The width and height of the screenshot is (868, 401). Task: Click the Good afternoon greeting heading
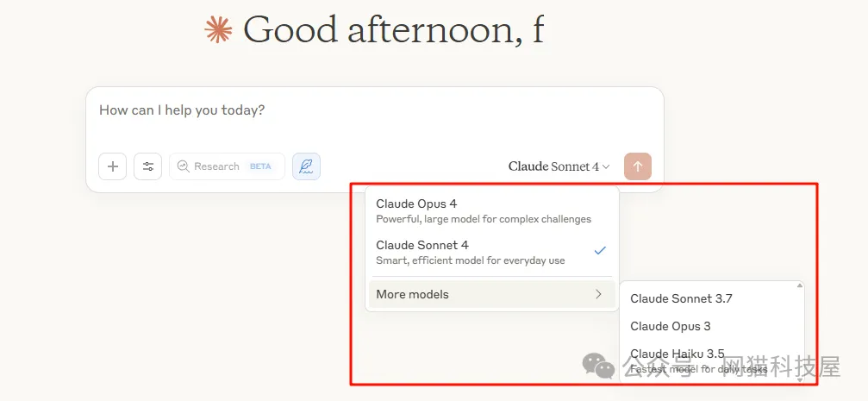click(393, 30)
